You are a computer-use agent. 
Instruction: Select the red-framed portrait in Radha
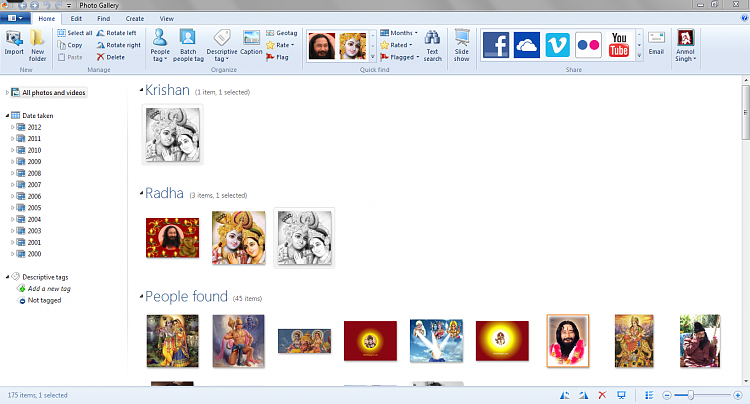tap(173, 238)
